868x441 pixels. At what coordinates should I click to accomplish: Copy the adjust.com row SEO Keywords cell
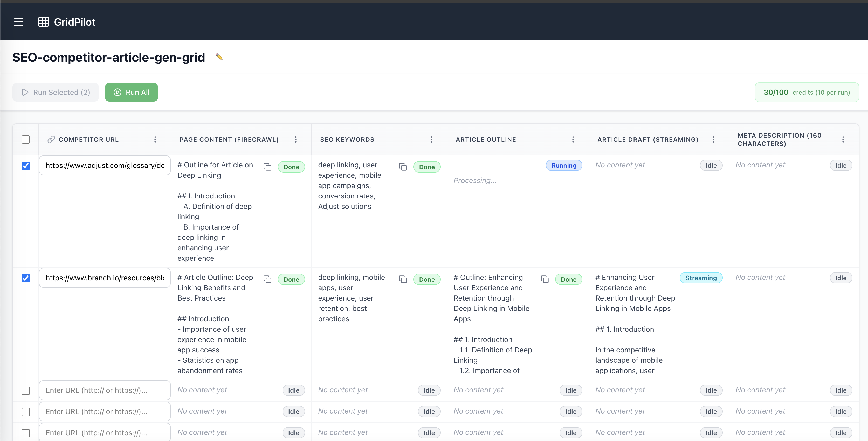pyautogui.click(x=403, y=167)
